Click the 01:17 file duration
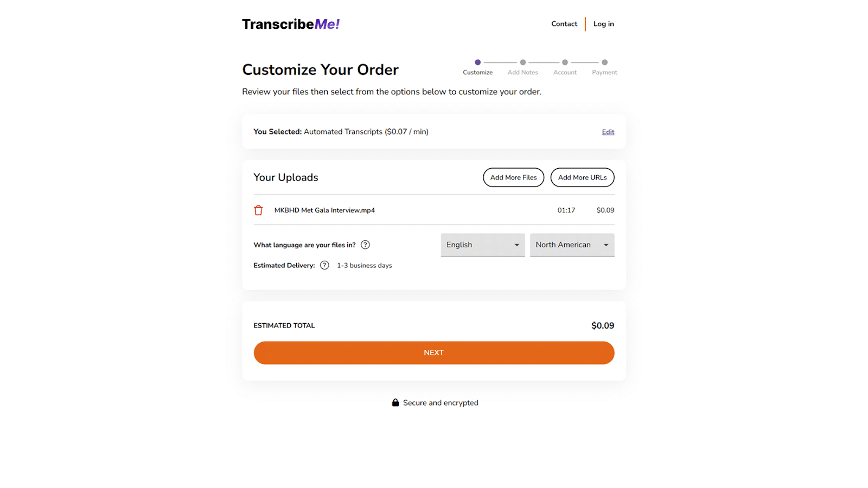This screenshot has width=868, height=488. [x=566, y=210]
